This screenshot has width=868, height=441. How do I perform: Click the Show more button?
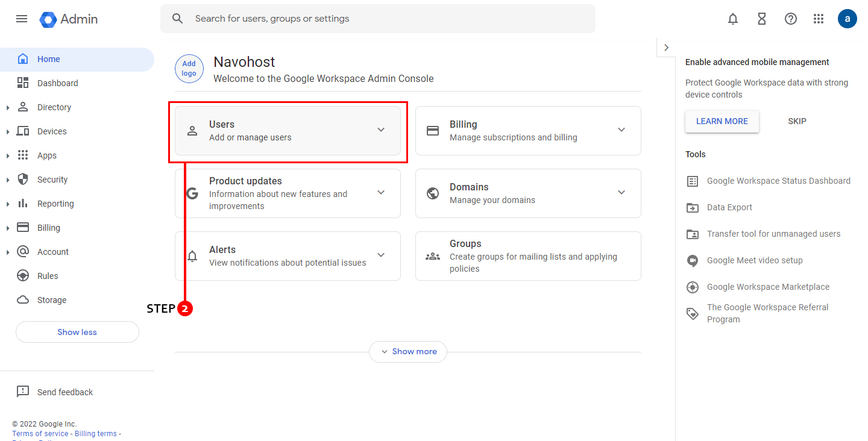tap(408, 351)
